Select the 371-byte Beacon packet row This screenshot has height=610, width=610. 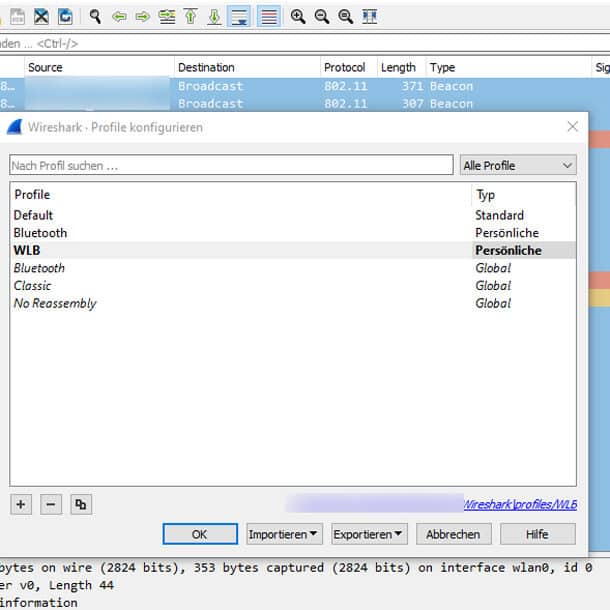305,86
